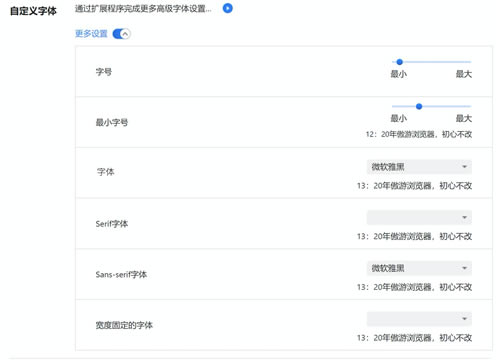The height and width of the screenshot is (363, 500).
Task: Click the chevron inside the 更多设置 toggle
Action: point(125,34)
